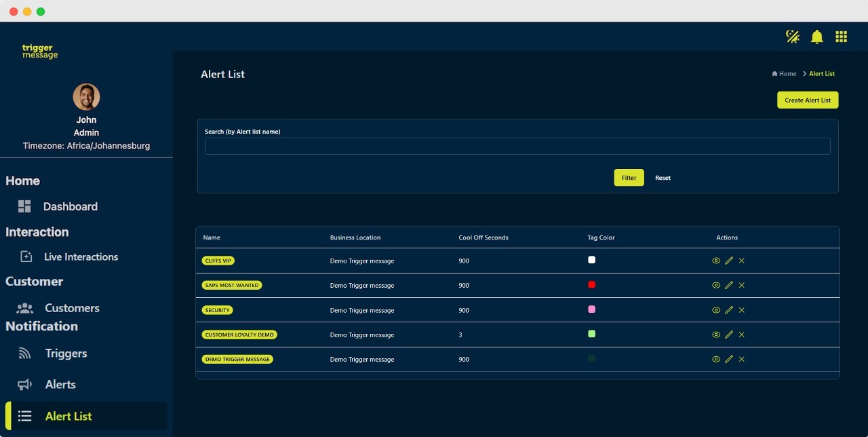Click the Home breadcrumb link

(x=787, y=73)
